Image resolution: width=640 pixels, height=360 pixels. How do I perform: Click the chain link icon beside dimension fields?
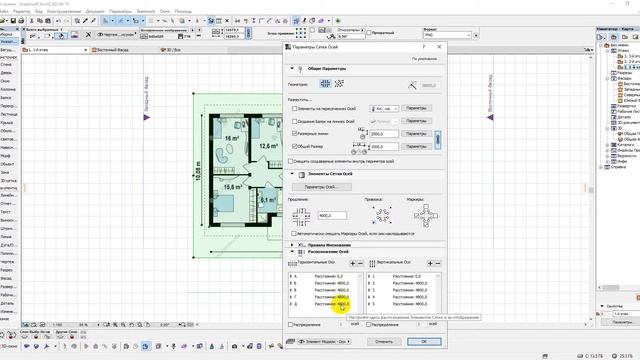[x=438, y=140]
